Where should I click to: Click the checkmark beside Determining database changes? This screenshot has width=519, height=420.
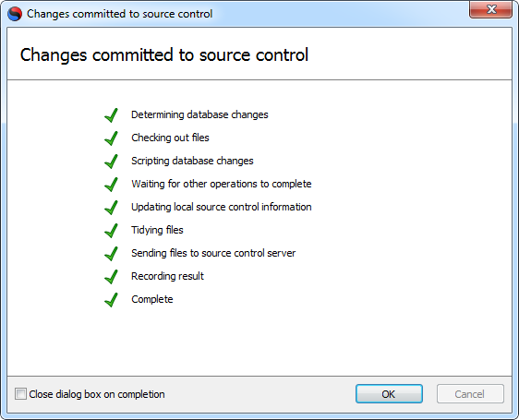coord(111,115)
